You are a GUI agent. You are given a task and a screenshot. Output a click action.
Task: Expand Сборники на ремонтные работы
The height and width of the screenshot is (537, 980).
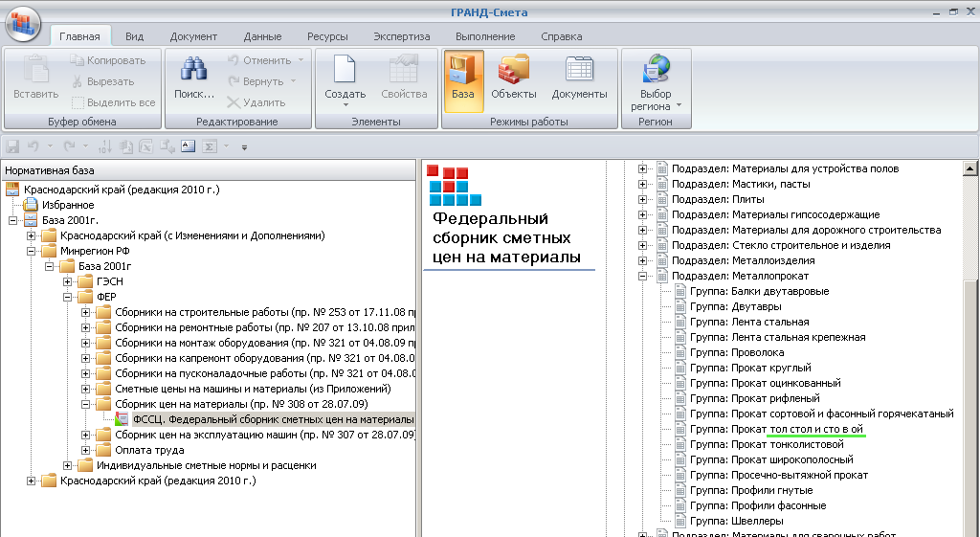(x=85, y=327)
